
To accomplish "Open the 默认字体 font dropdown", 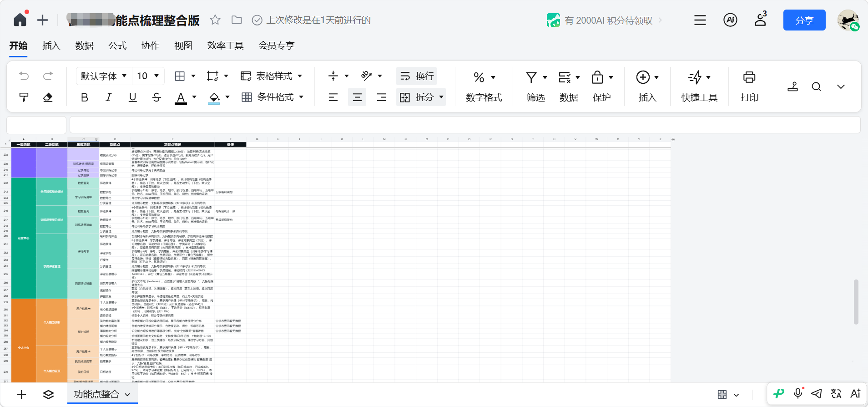I will pyautogui.click(x=104, y=76).
